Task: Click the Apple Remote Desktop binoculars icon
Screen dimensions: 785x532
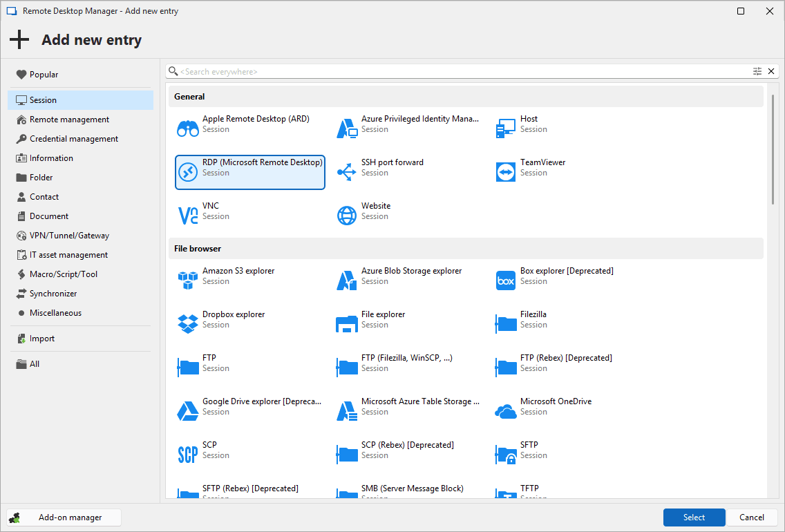Action: (188, 129)
